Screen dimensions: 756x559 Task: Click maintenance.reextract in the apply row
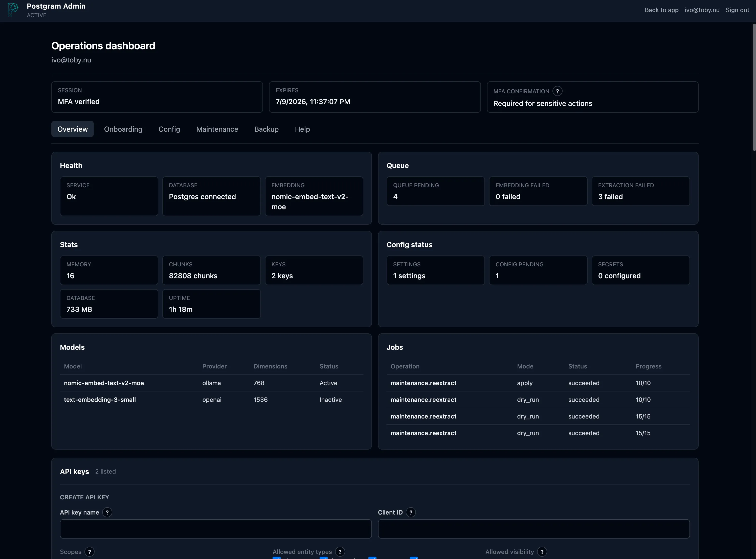point(424,383)
